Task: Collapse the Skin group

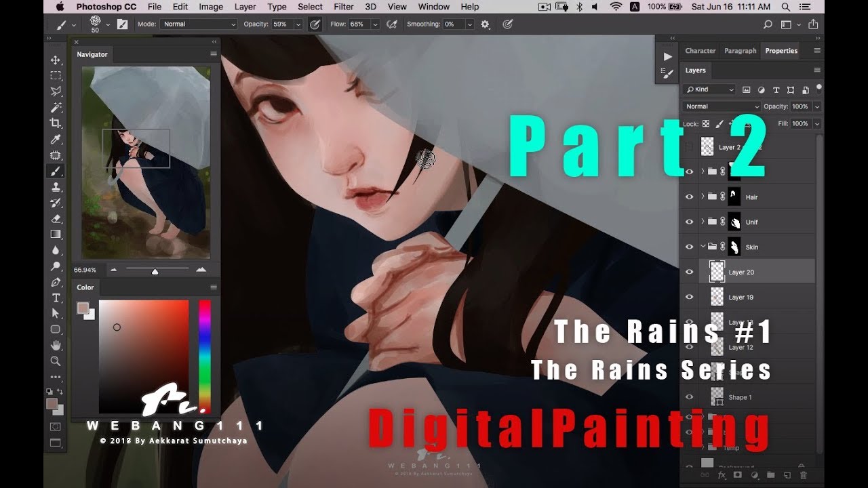Action: 702,247
